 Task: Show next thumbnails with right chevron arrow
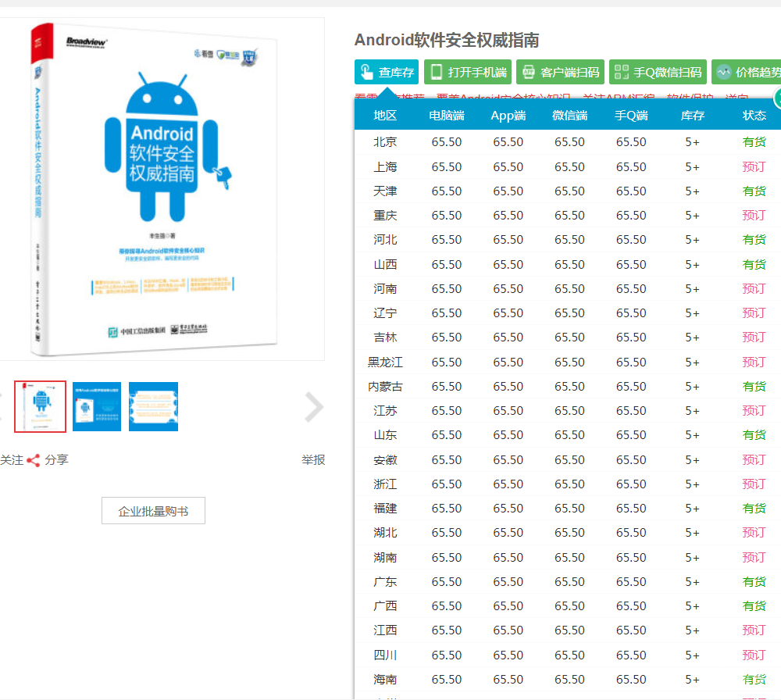[314, 407]
